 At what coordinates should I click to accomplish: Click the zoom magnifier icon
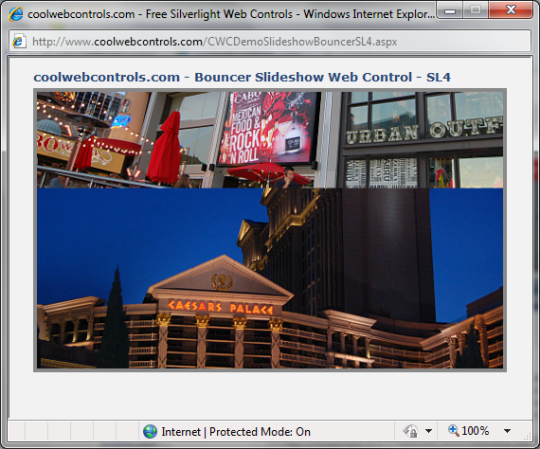click(x=453, y=430)
